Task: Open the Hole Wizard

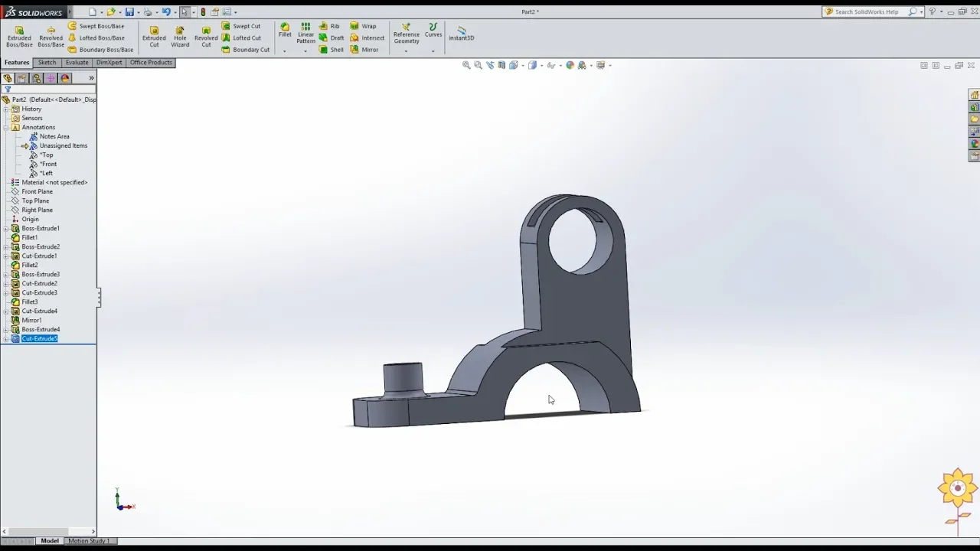Action: pyautogui.click(x=180, y=37)
